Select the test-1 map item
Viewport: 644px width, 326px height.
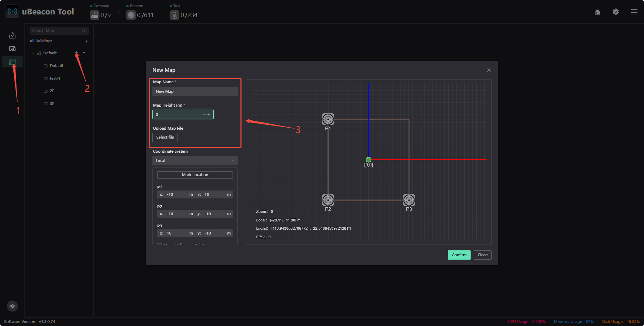(55, 78)
